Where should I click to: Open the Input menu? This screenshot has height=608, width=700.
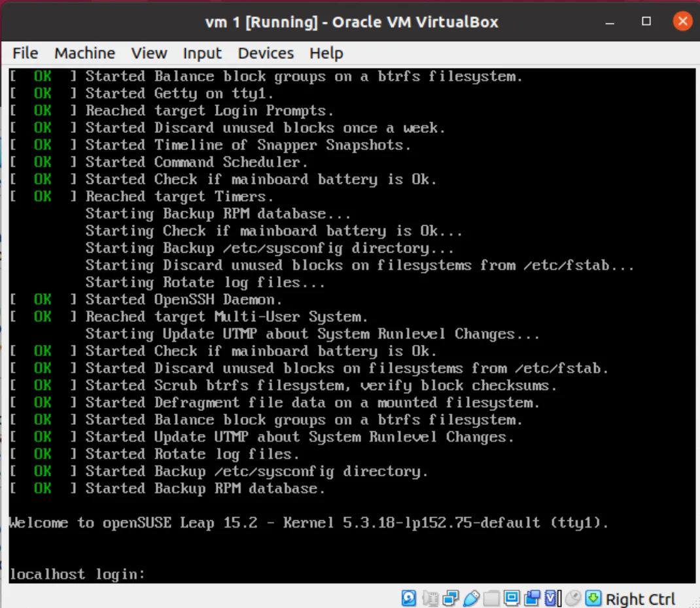point(201,54)
